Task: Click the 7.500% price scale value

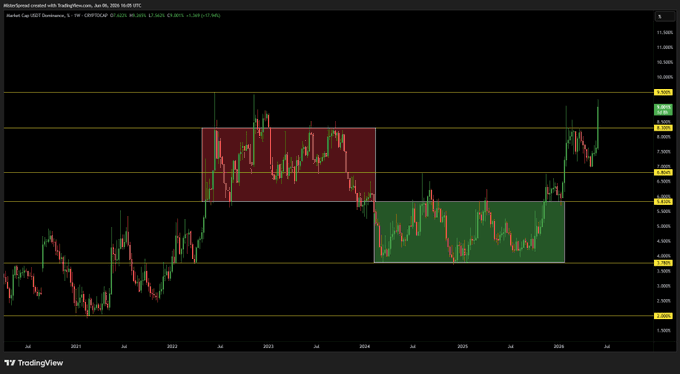Action: click(664, 151)
